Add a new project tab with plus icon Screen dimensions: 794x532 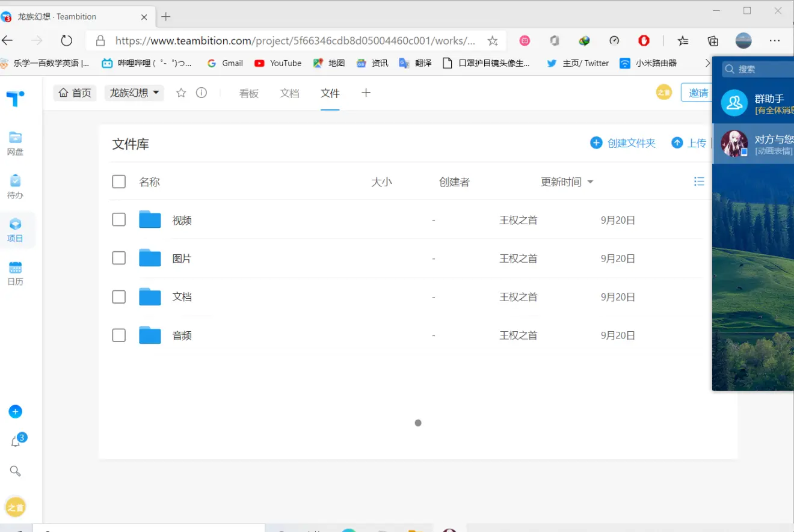coord(366,93)
